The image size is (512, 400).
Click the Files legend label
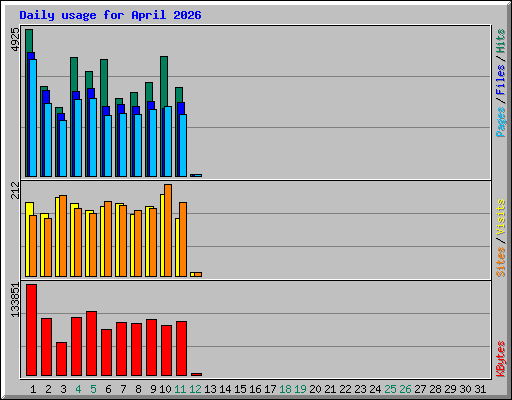pos(500,79)
